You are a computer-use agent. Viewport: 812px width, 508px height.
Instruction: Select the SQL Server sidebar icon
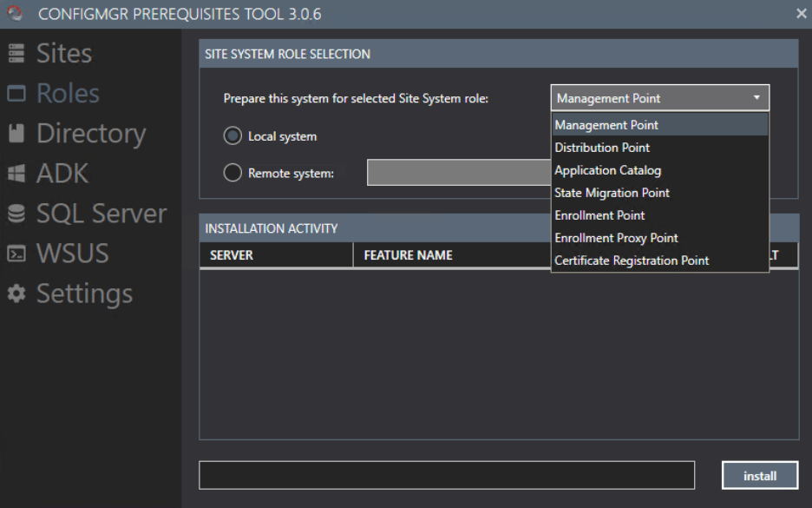pyautogui.click(x=16, y=212)
